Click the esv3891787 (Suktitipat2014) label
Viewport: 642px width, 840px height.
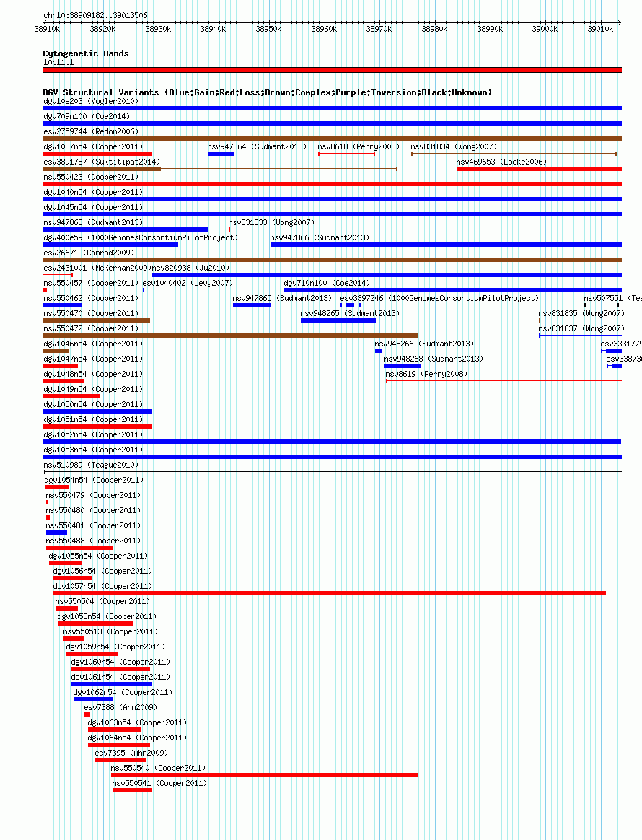[102, 162]
